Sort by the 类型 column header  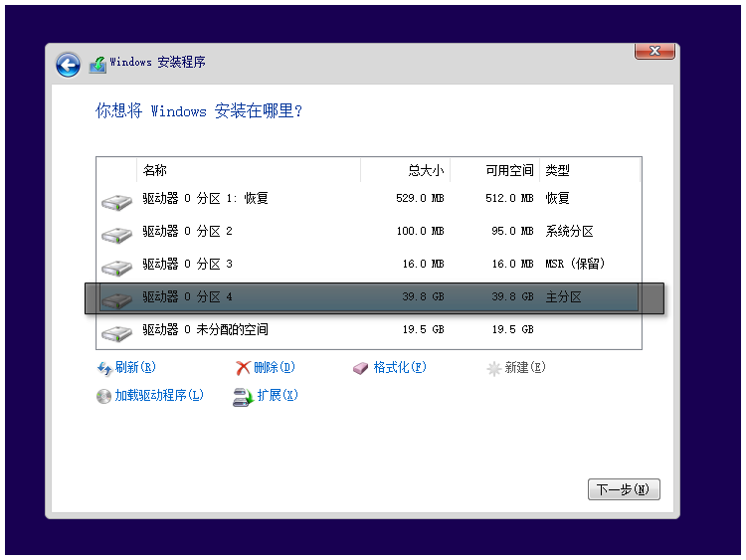[x=590, y=170]
